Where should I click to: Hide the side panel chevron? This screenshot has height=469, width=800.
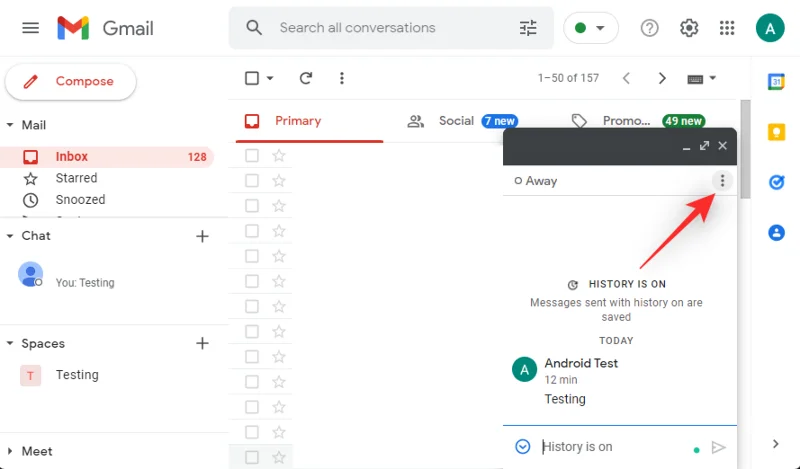776,444
